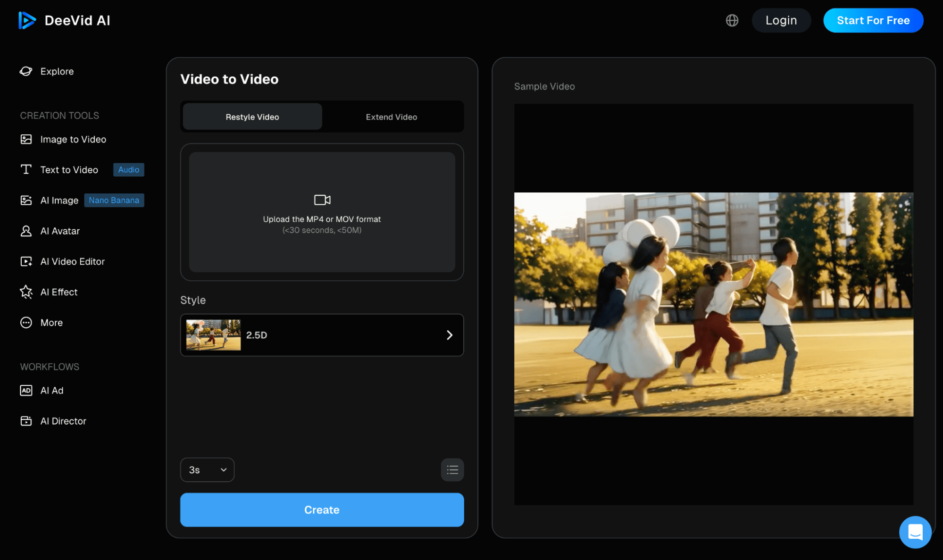
Task: Select the AI Ad workflow
Action: click(x=52, y=390)
